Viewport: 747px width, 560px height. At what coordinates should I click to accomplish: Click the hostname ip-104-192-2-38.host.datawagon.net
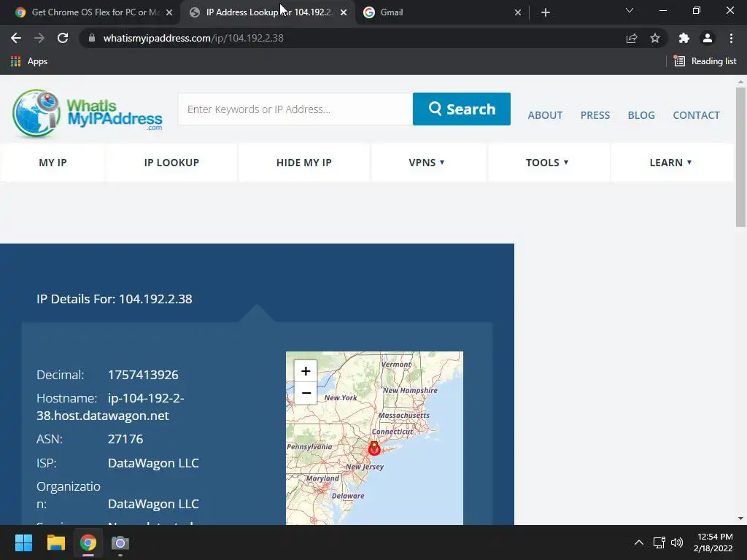(111, 407)
